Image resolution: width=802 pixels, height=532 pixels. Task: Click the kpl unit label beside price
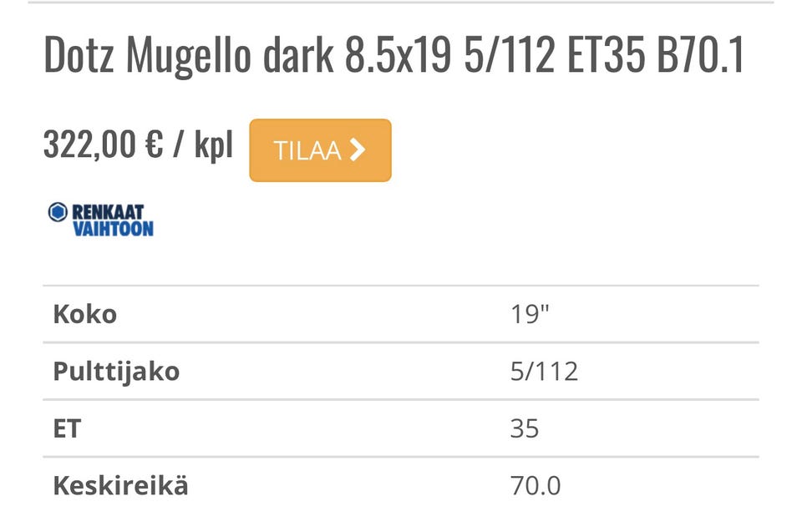coord(213,146)
